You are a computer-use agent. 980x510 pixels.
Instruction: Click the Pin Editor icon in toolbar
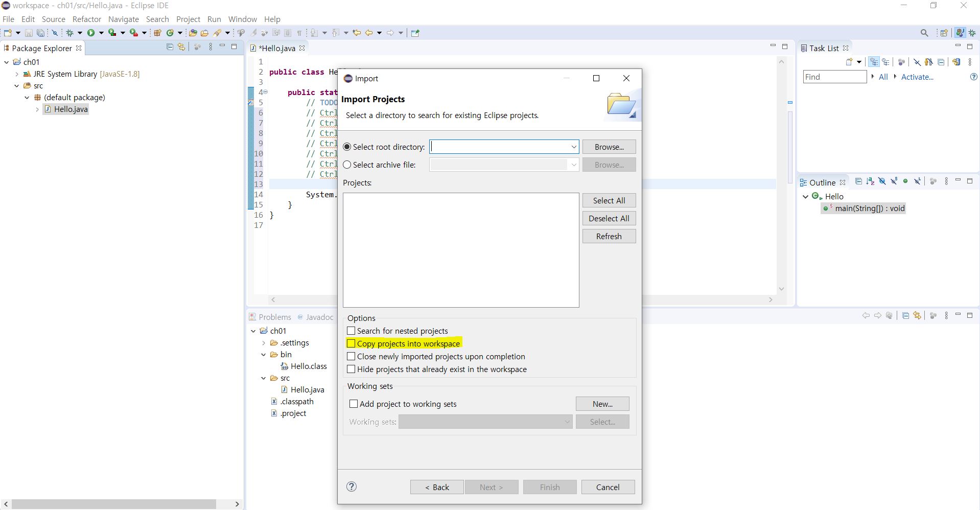(415, 33)
